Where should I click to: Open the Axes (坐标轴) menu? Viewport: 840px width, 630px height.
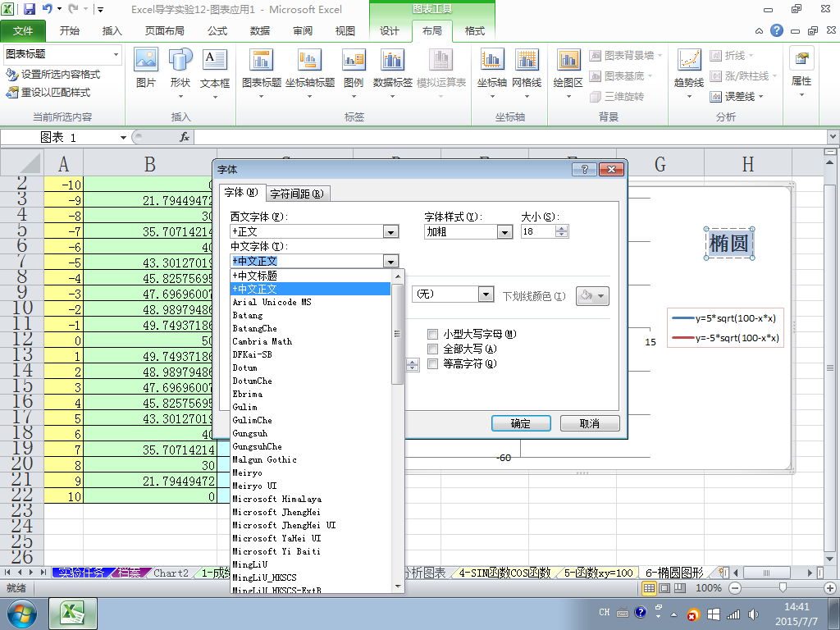coord(492,73)
